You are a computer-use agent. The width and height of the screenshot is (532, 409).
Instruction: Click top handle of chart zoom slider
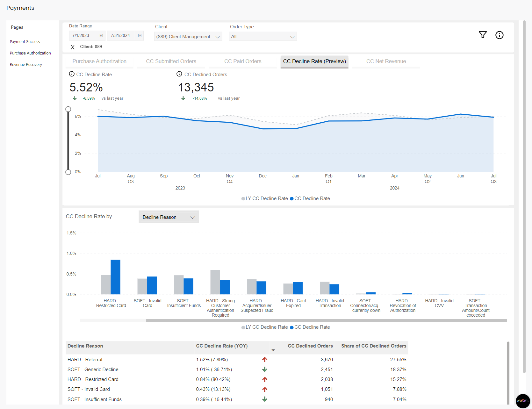point(68,109)
